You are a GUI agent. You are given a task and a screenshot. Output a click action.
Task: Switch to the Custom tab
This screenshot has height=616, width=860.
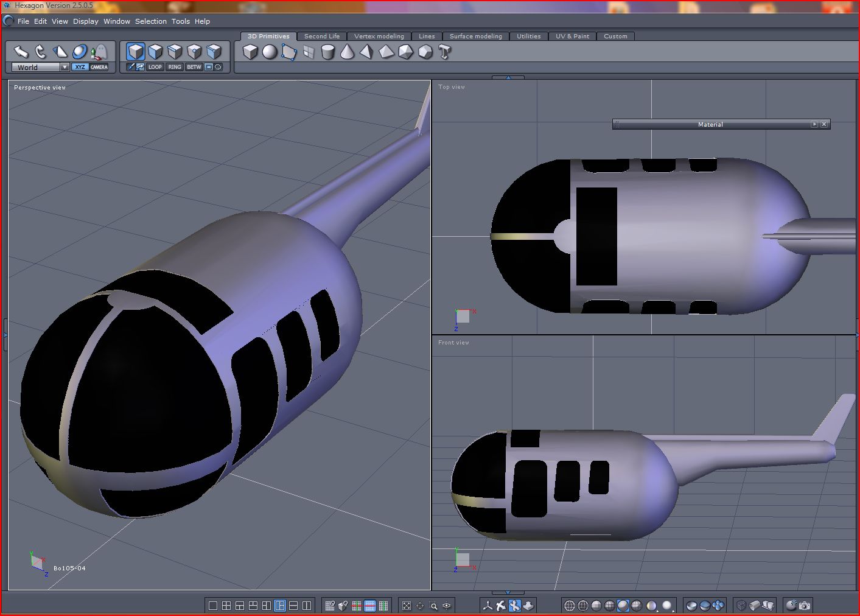[615, 37]
